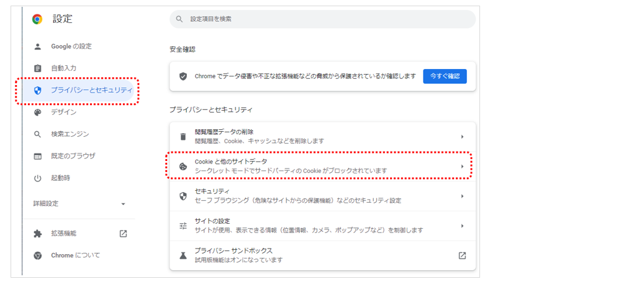
Task: Select プライバシーとセキュリティ in the sidebar
Action: coord(91,90)
